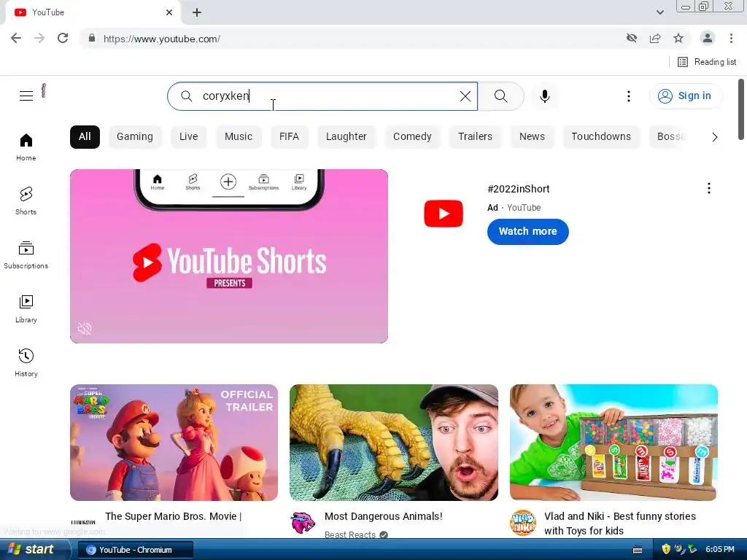747x560 pixels.
Task: Open the #2022inShort ad options menu
Action: point(709,188)
